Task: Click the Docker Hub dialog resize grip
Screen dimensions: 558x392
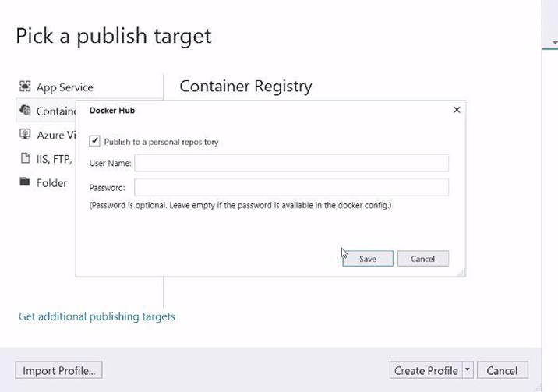Action: (461, 272)
